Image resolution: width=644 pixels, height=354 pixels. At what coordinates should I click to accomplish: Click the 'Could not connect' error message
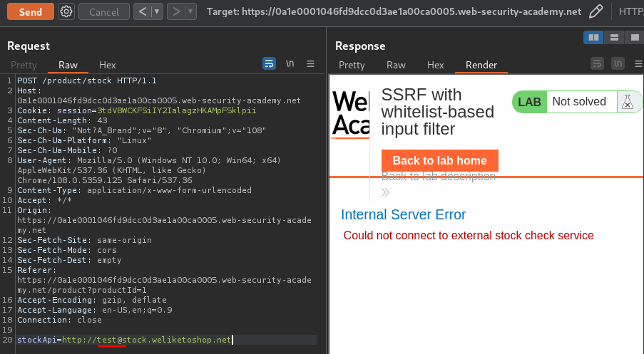pos(469,236)
